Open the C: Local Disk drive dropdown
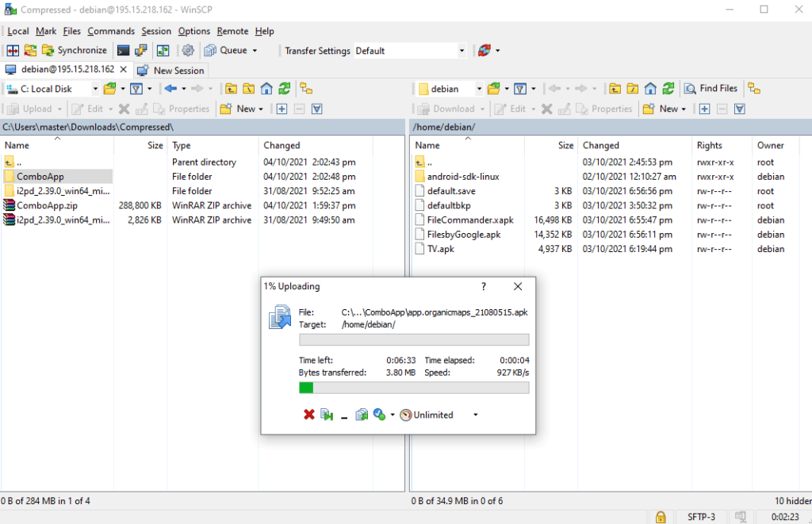Image resolution: width=812 pixels, height=524 pixels. pyautogui.click(x=95, y=89)
